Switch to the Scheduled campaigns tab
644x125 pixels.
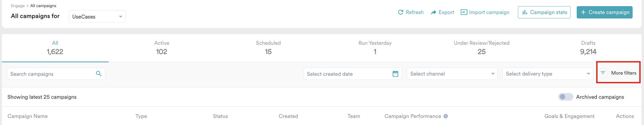pyautogui.click(x=268, y=48)
